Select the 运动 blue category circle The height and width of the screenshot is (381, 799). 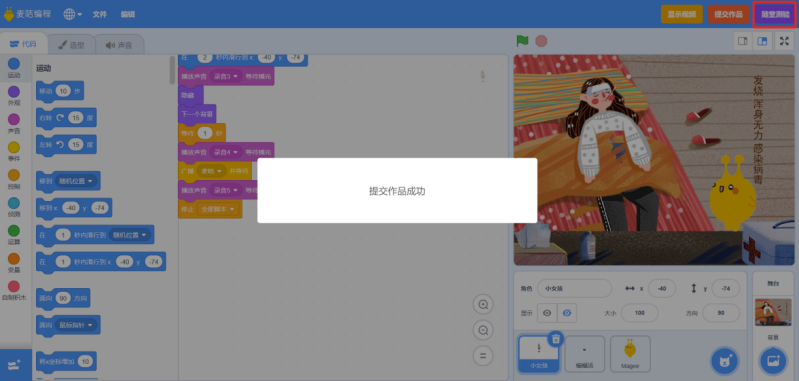pyautogui.click(x=14, y=63)
